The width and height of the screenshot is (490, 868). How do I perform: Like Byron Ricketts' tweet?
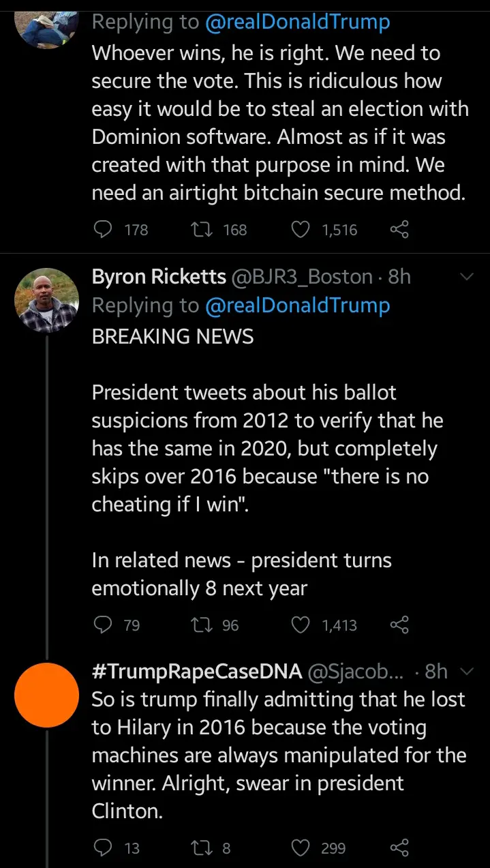(301, 625)
